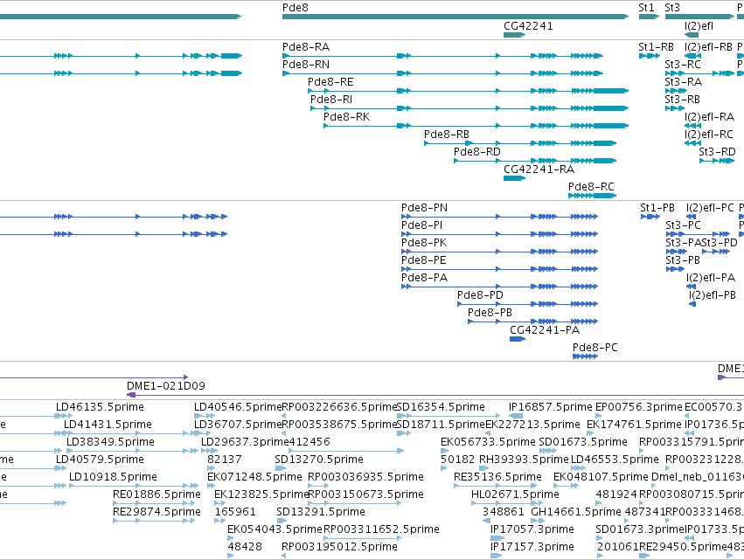Select the Pde8-PC protein label

pyautogui.click(x=595, y=348)
